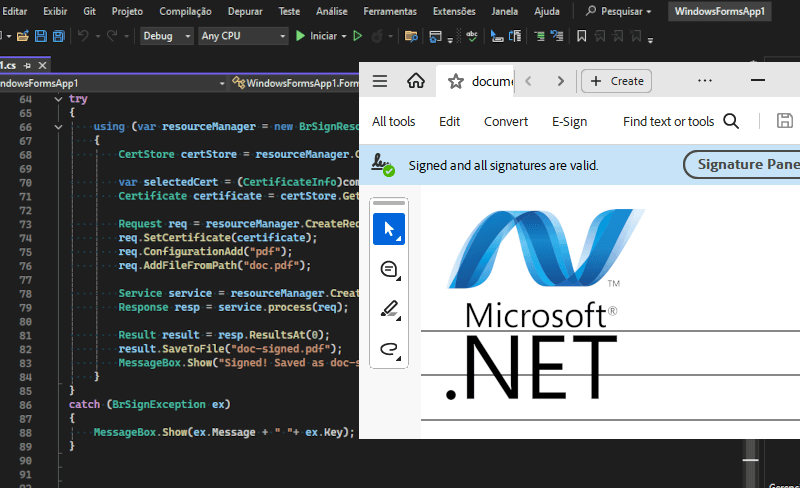Open the Acrobat three-dots more options

pyautogui.click(x=705, y=81)
